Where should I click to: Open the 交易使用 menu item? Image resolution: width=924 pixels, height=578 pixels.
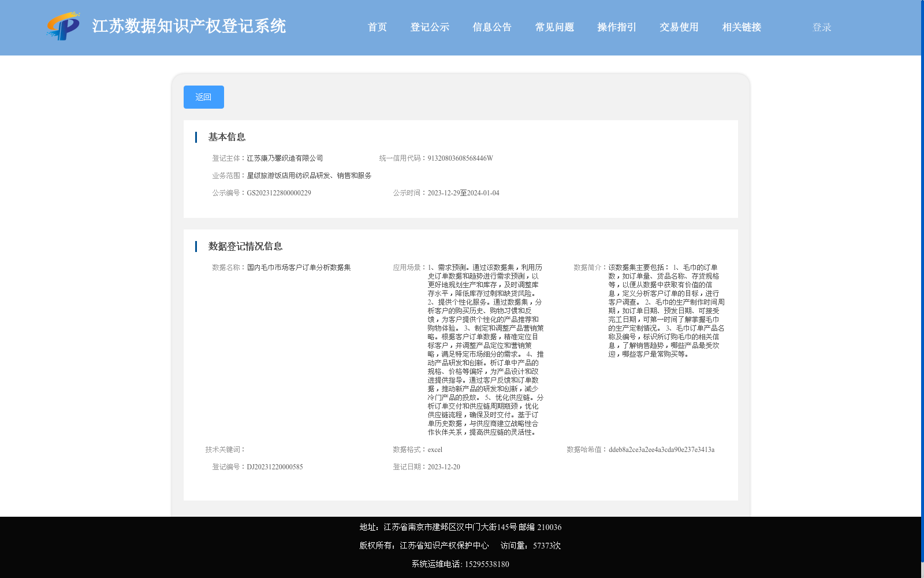pos(679,27)
